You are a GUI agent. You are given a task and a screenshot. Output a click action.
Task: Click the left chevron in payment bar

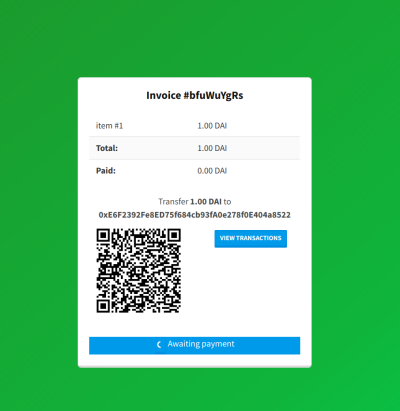point(159,344)
